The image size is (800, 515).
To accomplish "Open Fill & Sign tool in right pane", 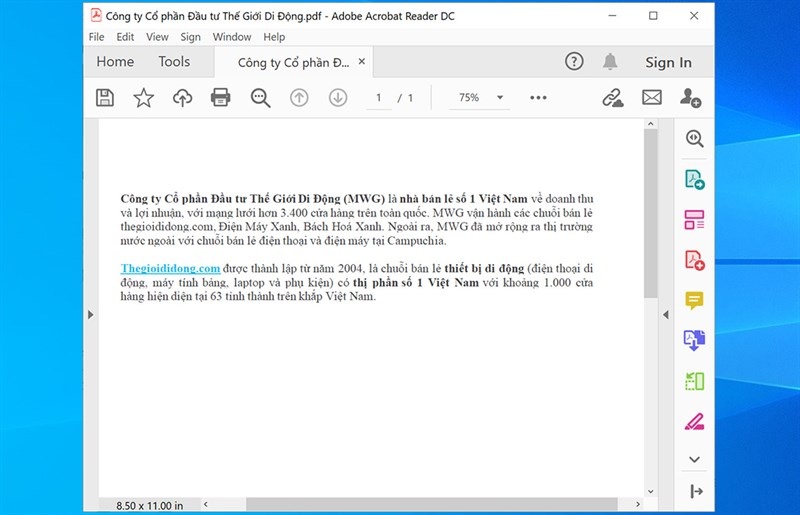I will (x=694, y=421).
